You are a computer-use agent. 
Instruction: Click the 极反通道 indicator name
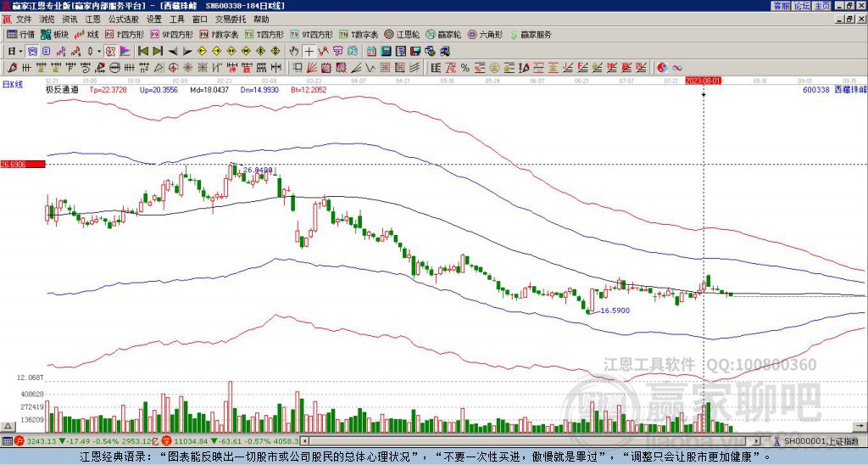click(62, 89)
